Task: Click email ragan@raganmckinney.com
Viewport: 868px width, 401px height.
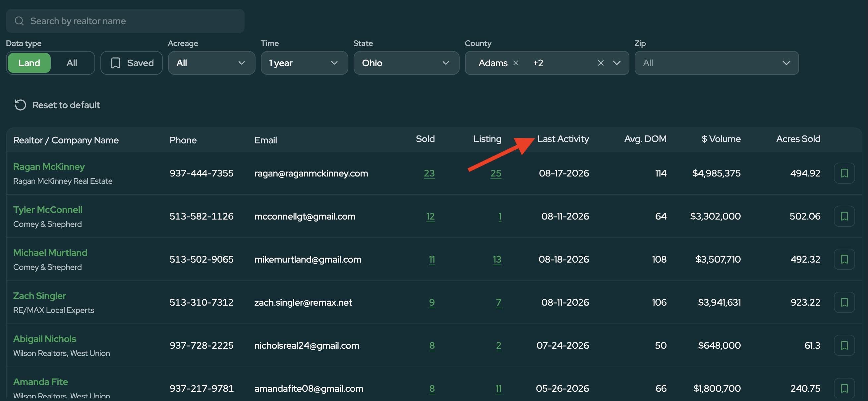Action: point(311,174)
